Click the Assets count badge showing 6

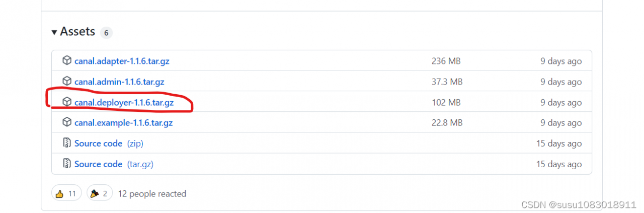pyautogui.click(x=106, y=33)
